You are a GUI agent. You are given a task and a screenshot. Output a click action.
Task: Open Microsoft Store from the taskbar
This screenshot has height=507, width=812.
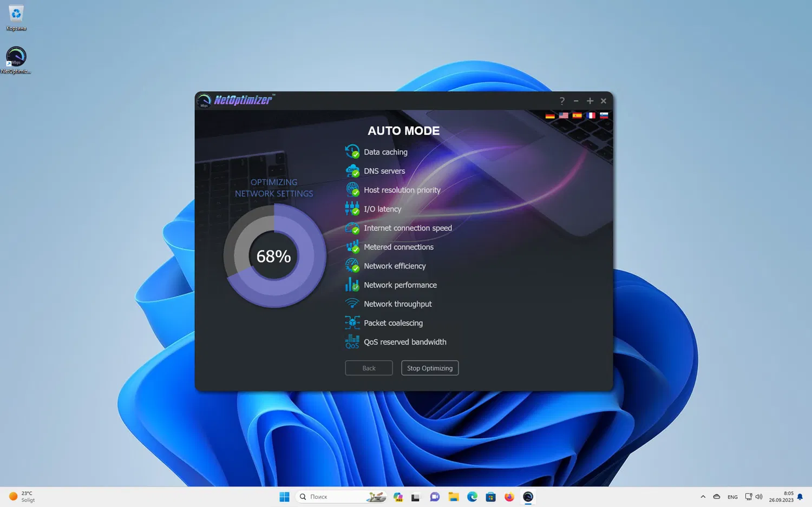tap(491, 497)
